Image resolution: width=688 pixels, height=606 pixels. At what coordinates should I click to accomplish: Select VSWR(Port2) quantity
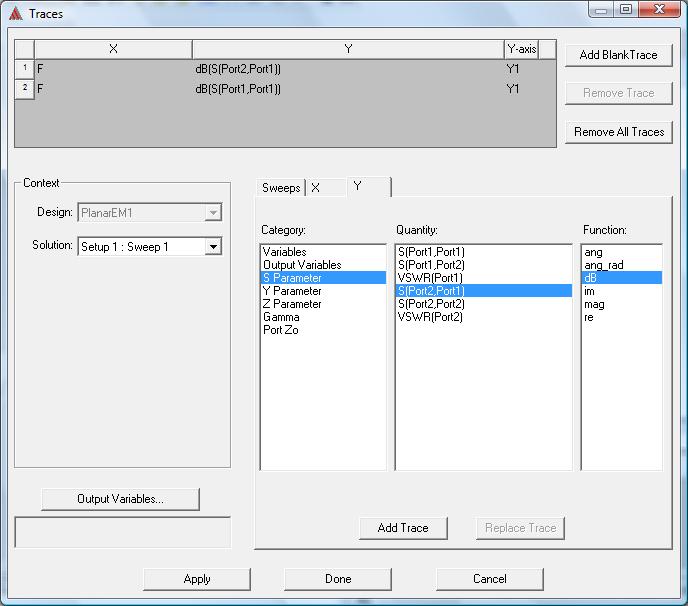click(x=484, y=317)
